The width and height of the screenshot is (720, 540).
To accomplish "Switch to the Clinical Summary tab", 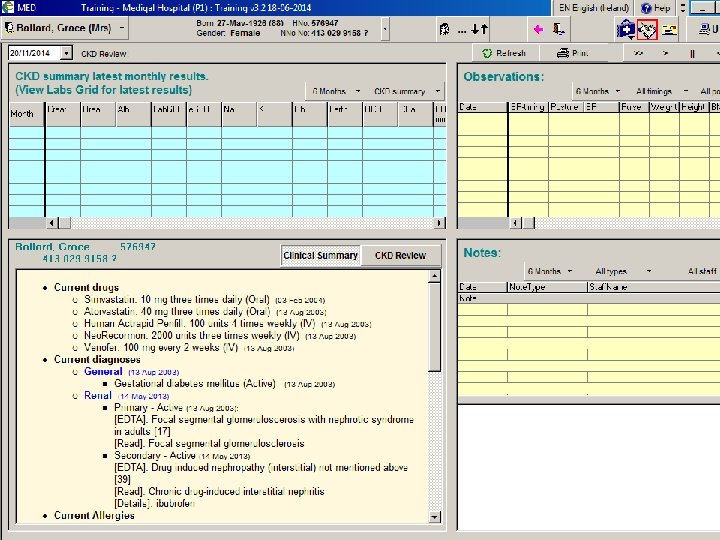I will [x=321, y=255].
